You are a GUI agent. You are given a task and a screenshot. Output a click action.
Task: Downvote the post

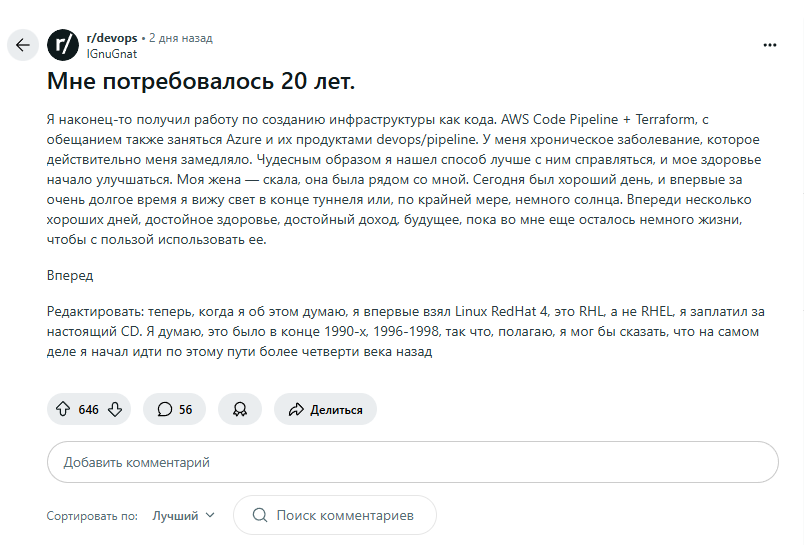tap(115, 409)
